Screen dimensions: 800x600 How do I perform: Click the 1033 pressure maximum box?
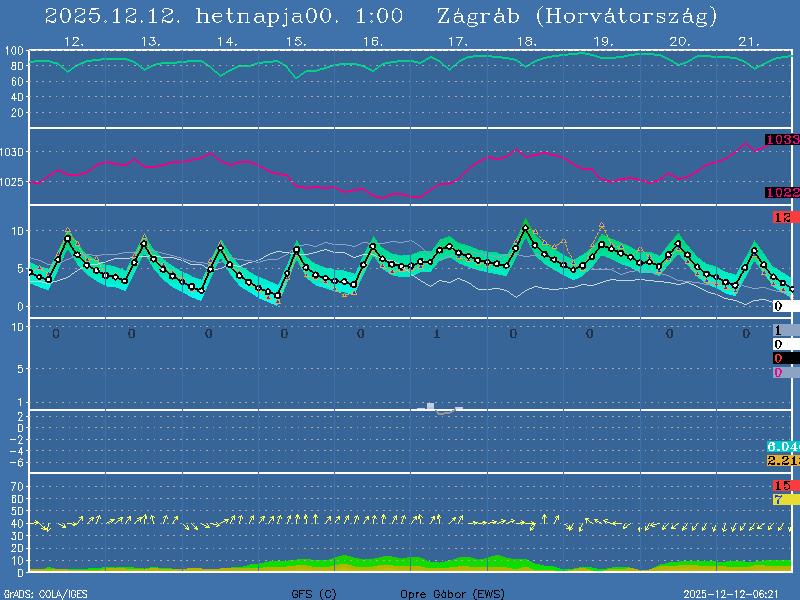[x=782, y=140]
